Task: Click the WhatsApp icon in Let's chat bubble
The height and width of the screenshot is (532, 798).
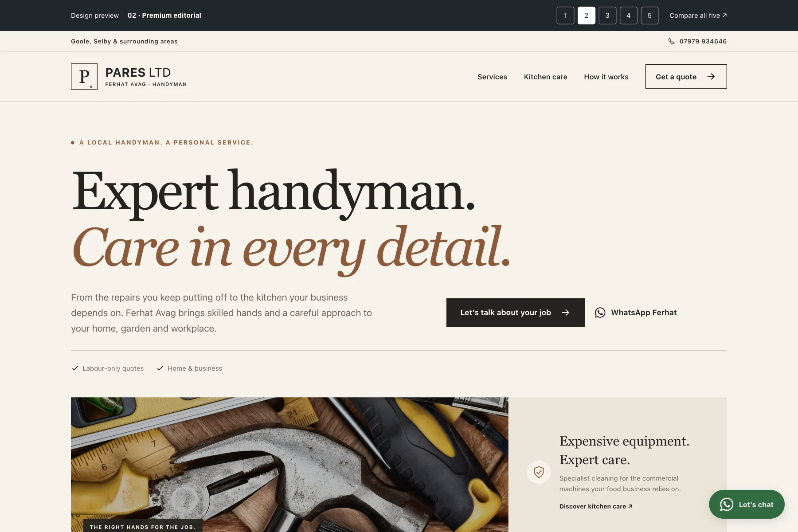Action: click(x=727, y=505)
